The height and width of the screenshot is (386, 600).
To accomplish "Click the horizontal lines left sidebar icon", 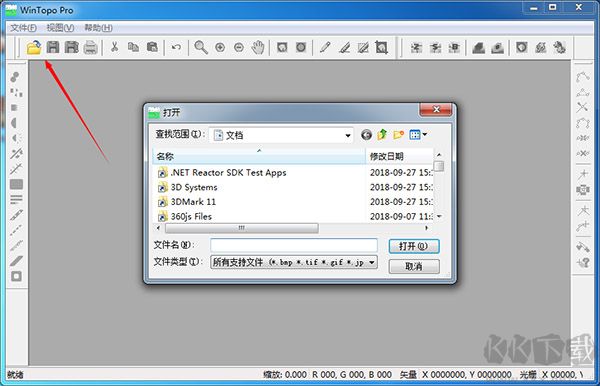I will tap(16, 199).
